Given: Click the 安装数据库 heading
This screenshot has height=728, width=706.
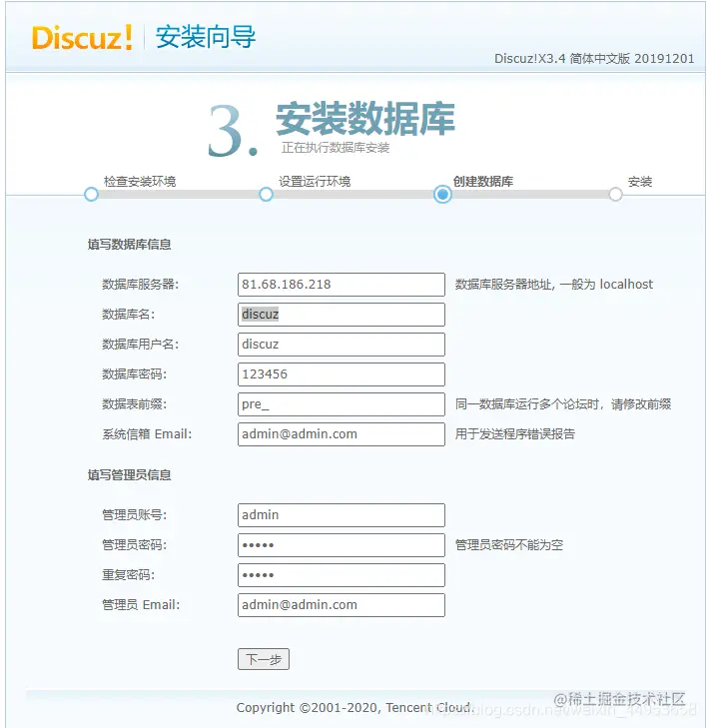Looking at the screenshot, I should click(x=365, y=119).
